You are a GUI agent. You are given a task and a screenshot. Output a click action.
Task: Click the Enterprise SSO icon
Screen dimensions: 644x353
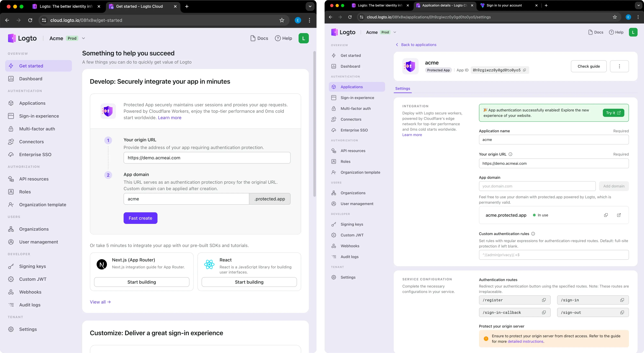click(12, 154)
